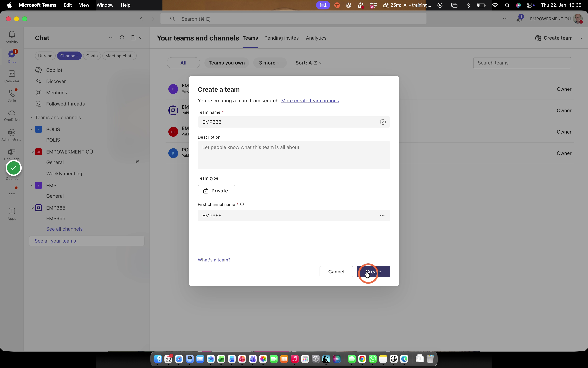This screenshot has width=588, height=368.
Task: Select the All teams filter pill
Action: tap(183, 63)
